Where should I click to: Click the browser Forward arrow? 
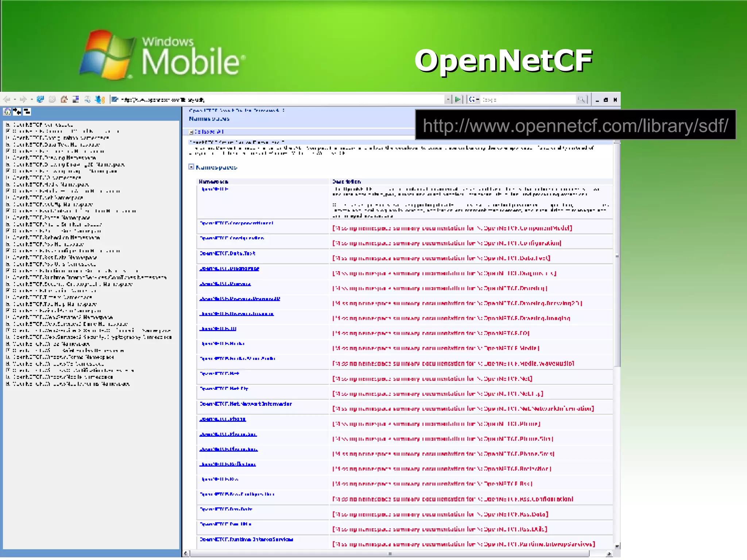[23, 99]
